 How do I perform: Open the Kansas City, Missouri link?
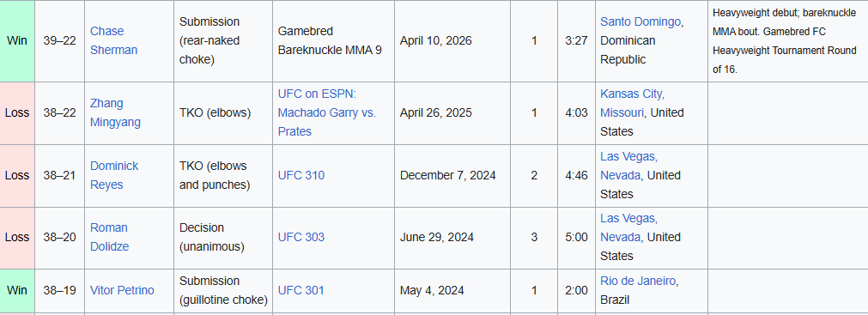pos(633,103)
